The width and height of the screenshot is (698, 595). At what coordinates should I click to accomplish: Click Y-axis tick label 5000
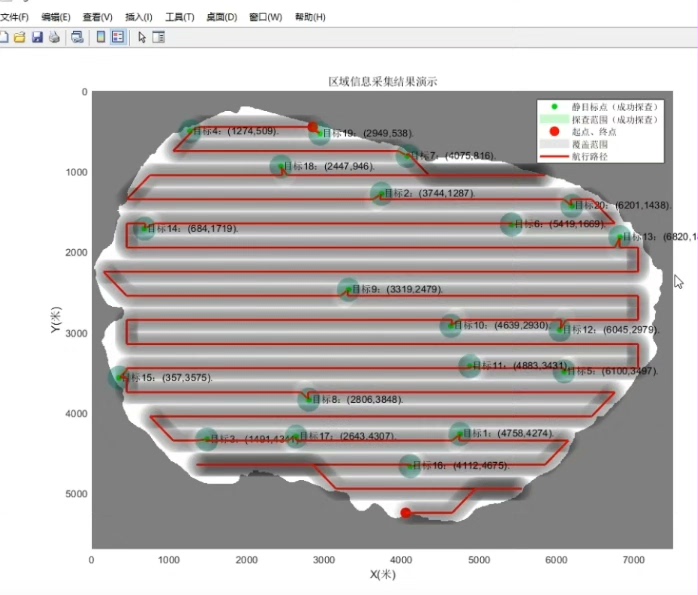[x=77, y=494]
